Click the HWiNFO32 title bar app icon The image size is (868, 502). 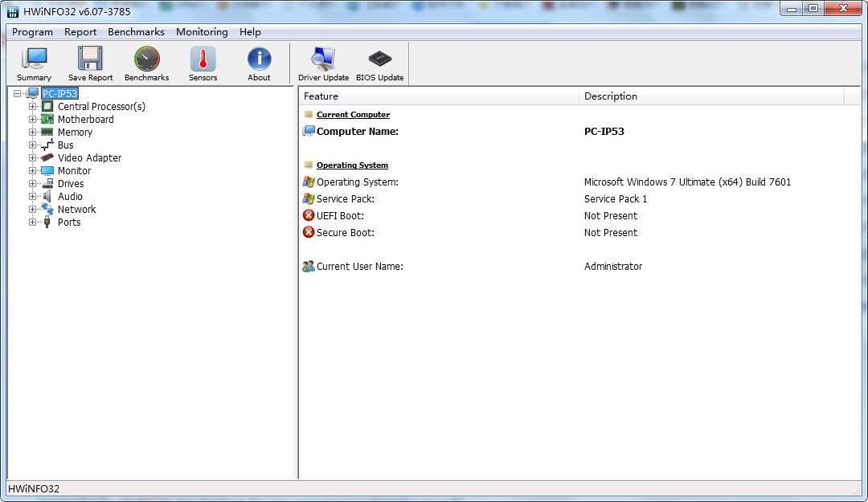[x=13, y=11]
